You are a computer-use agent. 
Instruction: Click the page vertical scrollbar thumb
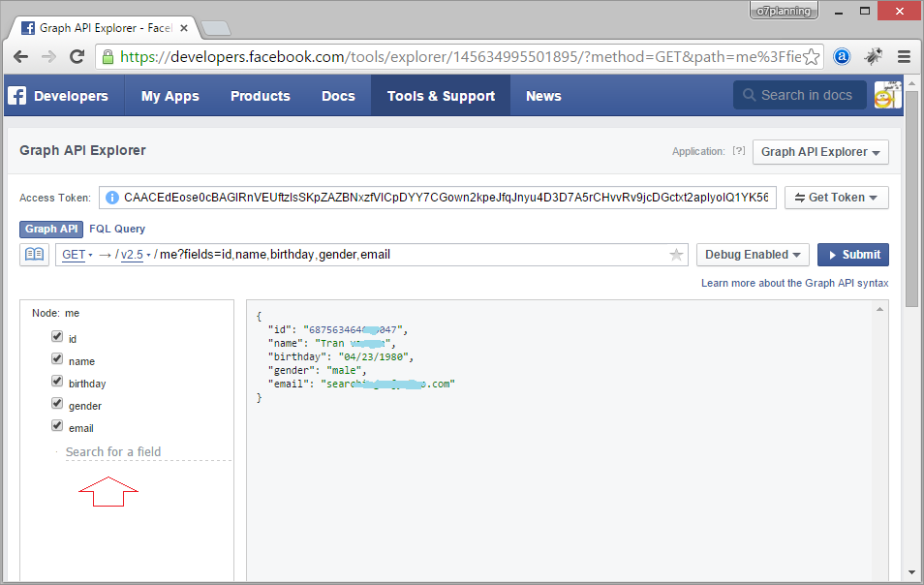point(911,199)
